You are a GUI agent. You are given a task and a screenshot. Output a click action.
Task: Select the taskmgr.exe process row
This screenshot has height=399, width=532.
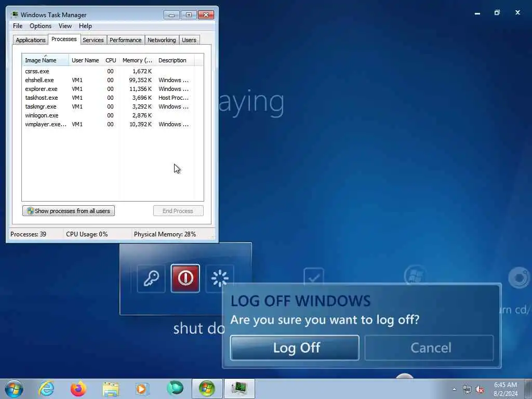click(x=109, y=107)
